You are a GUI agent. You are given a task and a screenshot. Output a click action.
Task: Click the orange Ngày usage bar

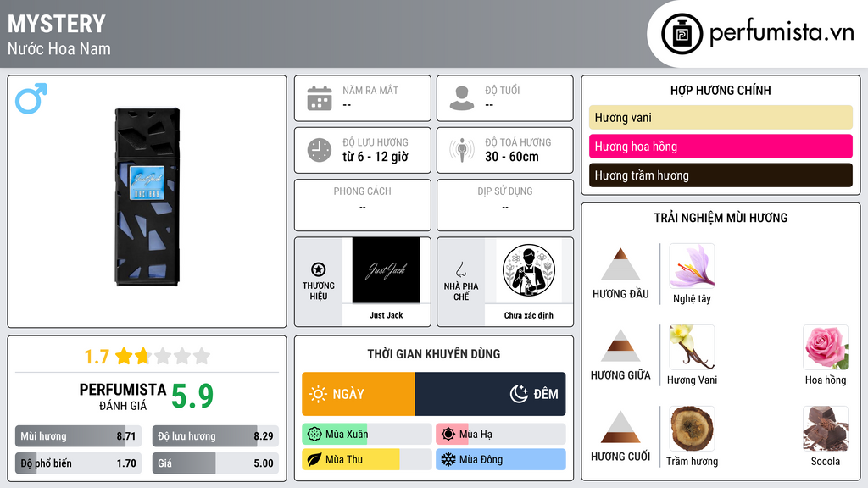[359, 394]
